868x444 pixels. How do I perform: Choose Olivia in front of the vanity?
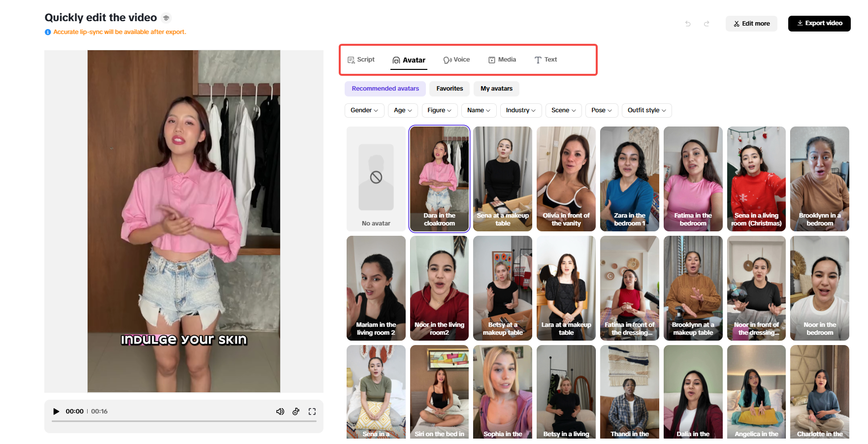pos(566,179)
